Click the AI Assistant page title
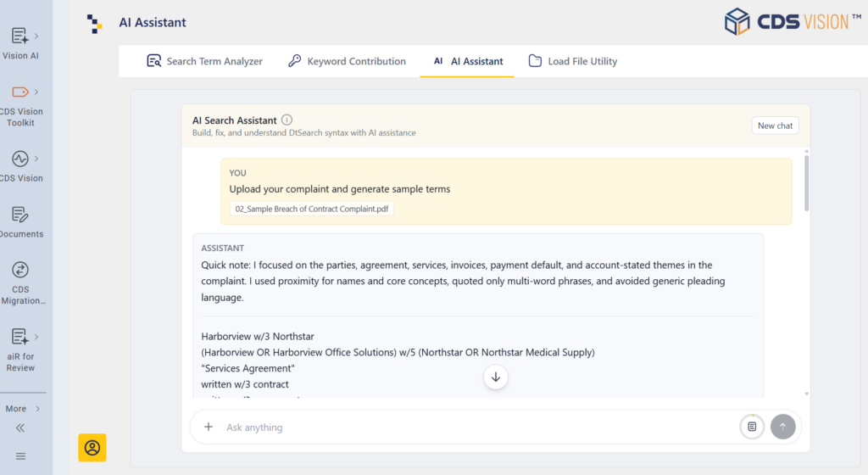Image resolution: width=868 pixels, height=475 pixels. pyautogui.click(x=153, y=23)
